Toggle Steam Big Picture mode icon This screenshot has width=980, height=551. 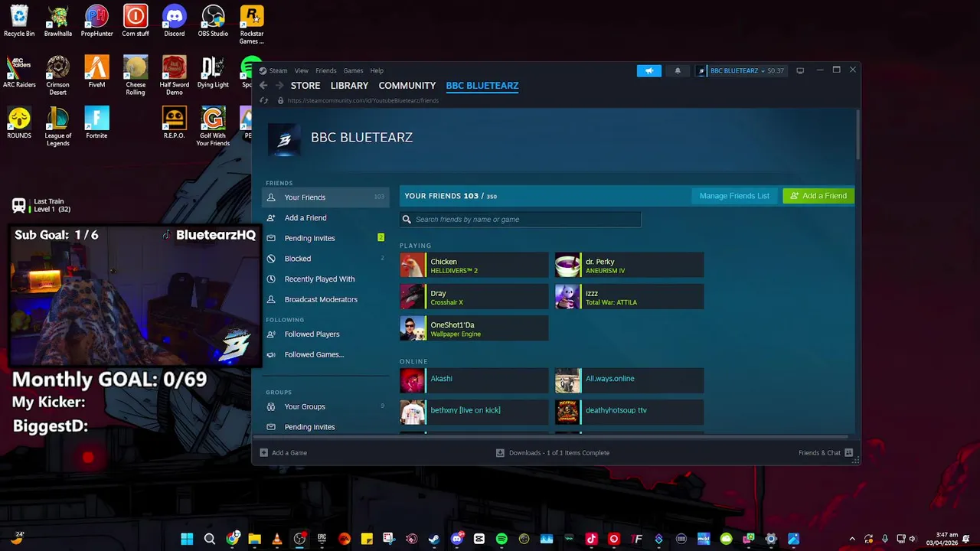coord(800,70)
